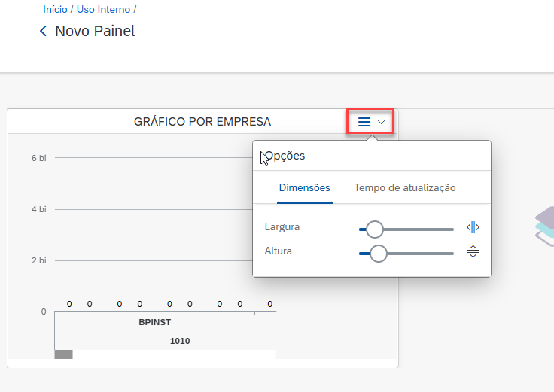The height and width of the screenshot is (392, 554).
Task: Click the GRÁFICO POR EMPRESA chart title
Action: [x=202, y=122]
